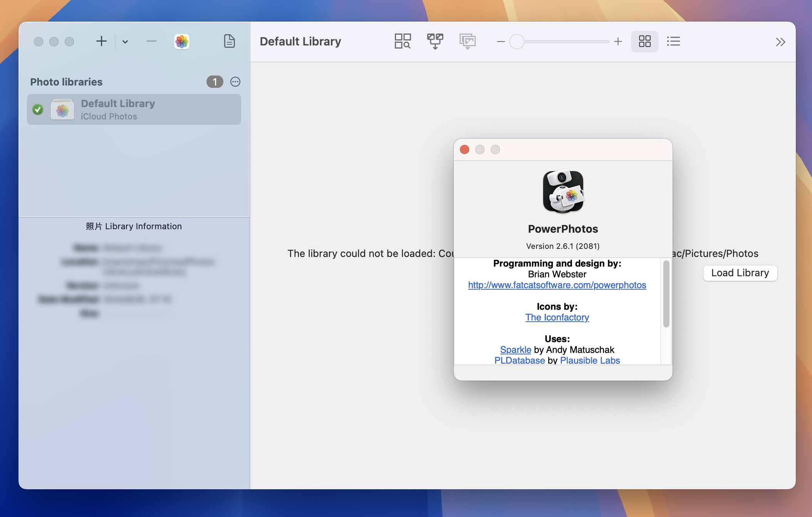This screenshot has height=517, width=812.
Task: Select Default Library in sidebar list
Action: 134,109
